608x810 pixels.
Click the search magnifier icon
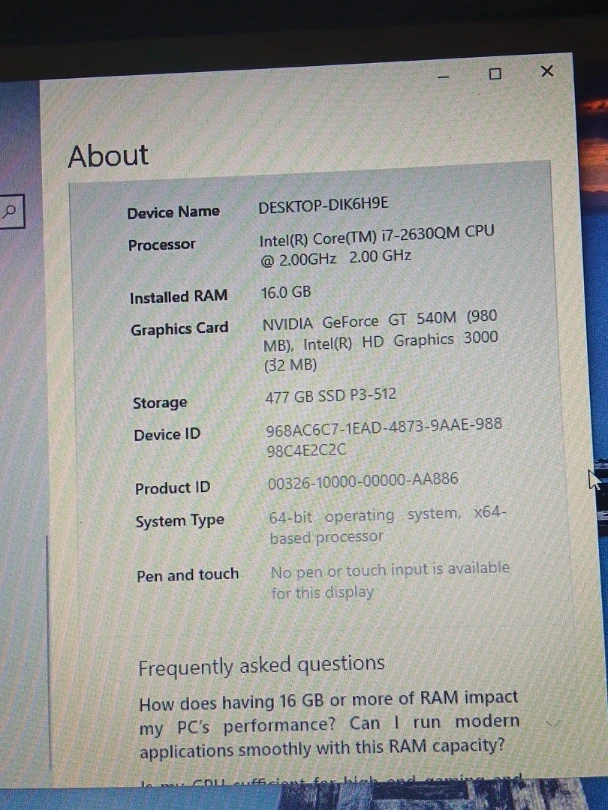10,211
